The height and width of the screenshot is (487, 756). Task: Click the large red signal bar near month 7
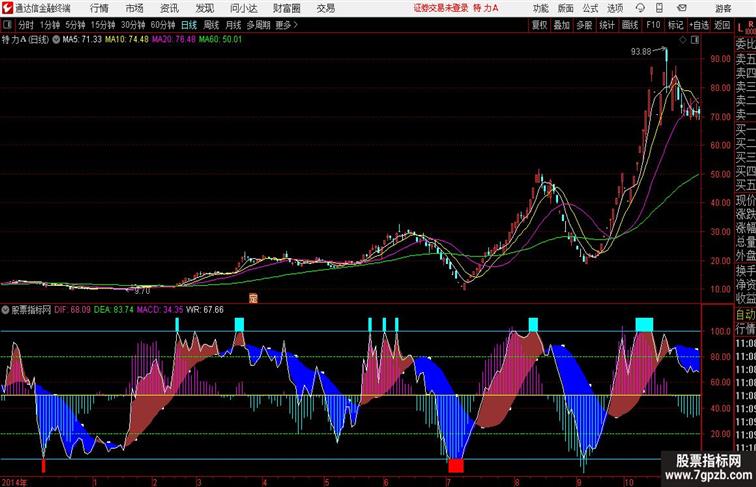(456, 466)
